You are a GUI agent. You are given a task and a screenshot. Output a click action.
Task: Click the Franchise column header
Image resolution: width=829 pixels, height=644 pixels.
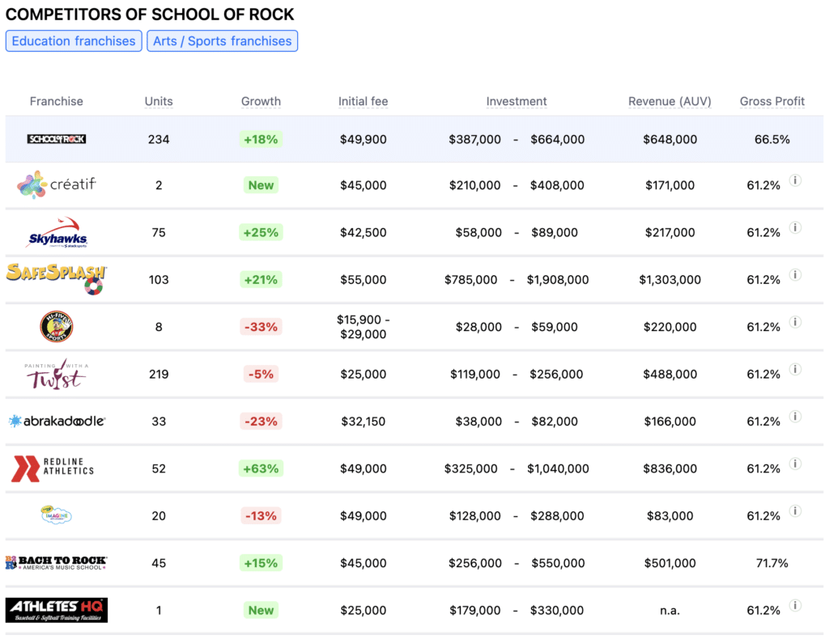click(x=57, y=101)
